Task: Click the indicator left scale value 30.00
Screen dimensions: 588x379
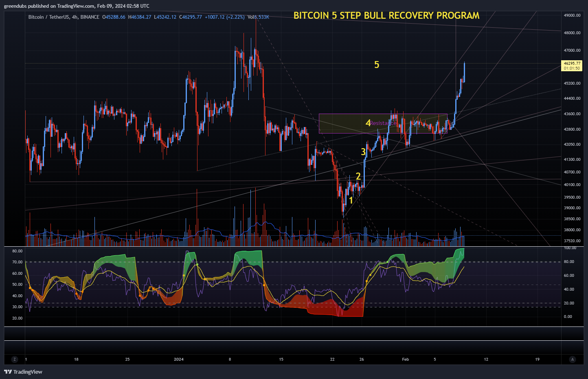Action: point(17,307)
